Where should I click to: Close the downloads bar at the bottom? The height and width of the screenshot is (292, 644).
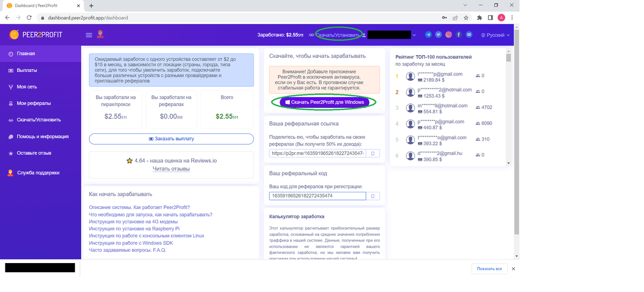[x=513, y=268]
